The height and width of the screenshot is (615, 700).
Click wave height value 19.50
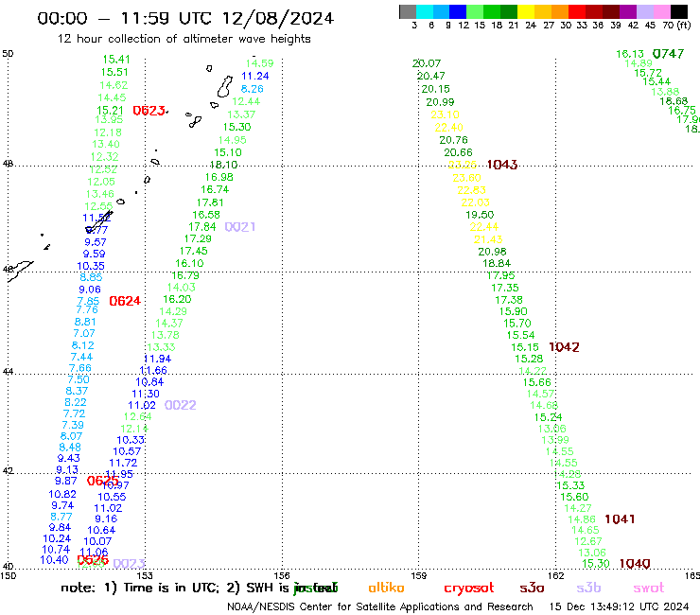coord(480,215)
